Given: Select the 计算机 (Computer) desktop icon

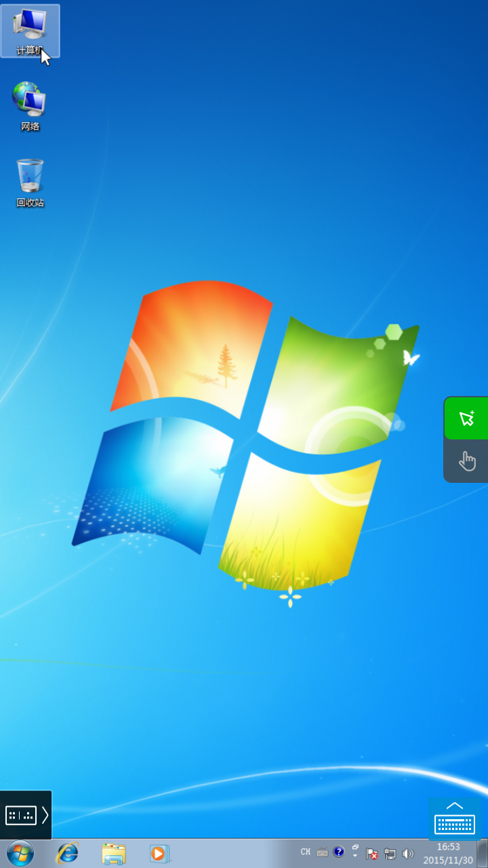Looking at the screenshot, I should (x=30, y=31).
